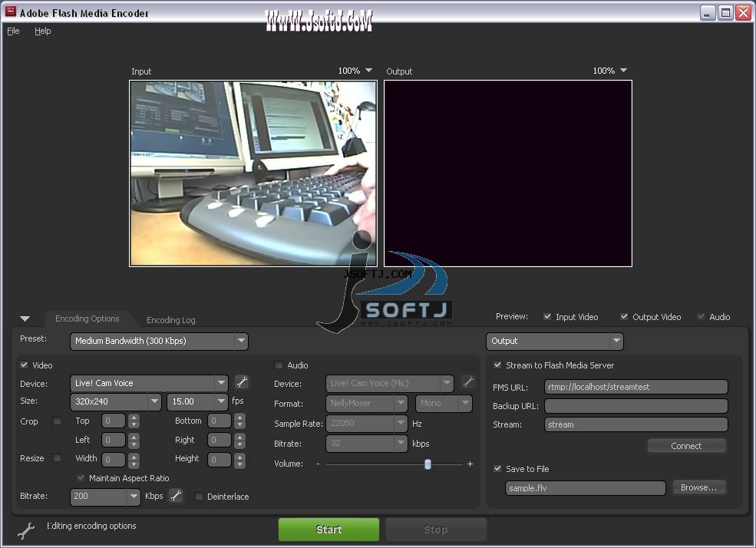Viewport: 756px width, 548px height.
Task: Click the FMS URL input field
Action: click(636, 387)
